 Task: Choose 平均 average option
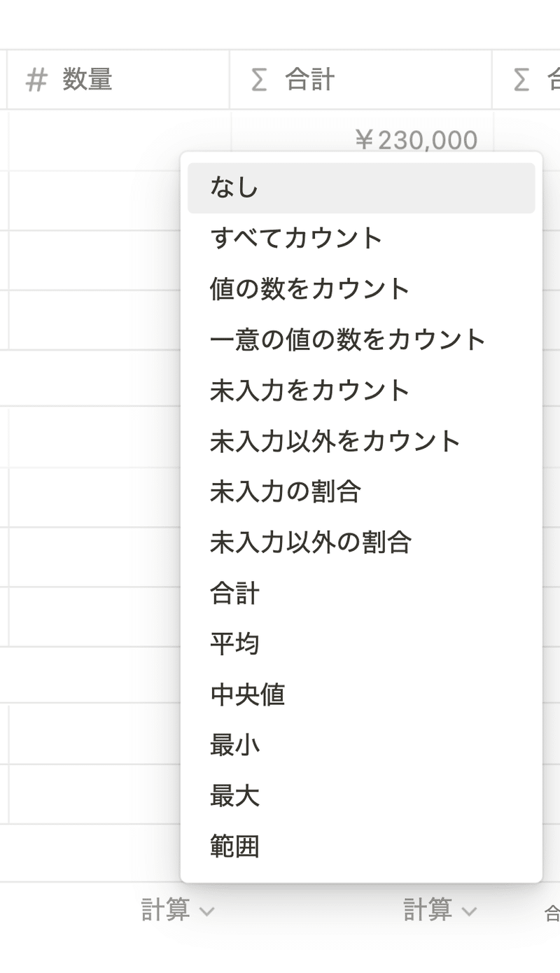(361, 644)
